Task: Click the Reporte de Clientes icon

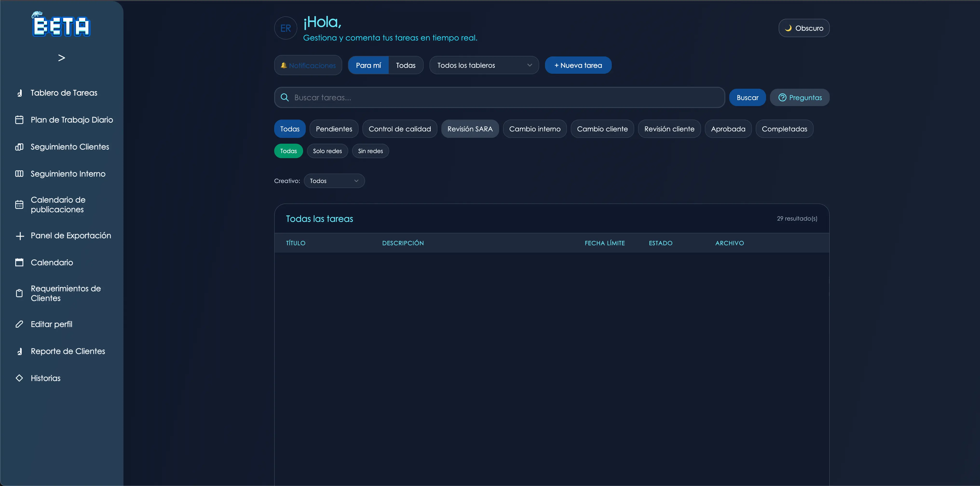Action: pyautogui.click(x=19, y=351)
